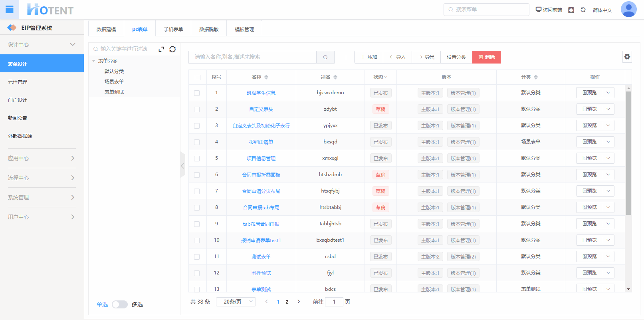Switch to the 手机表单 tab
The width and height of the screenshot is (644, 320).
click(173, 29)
